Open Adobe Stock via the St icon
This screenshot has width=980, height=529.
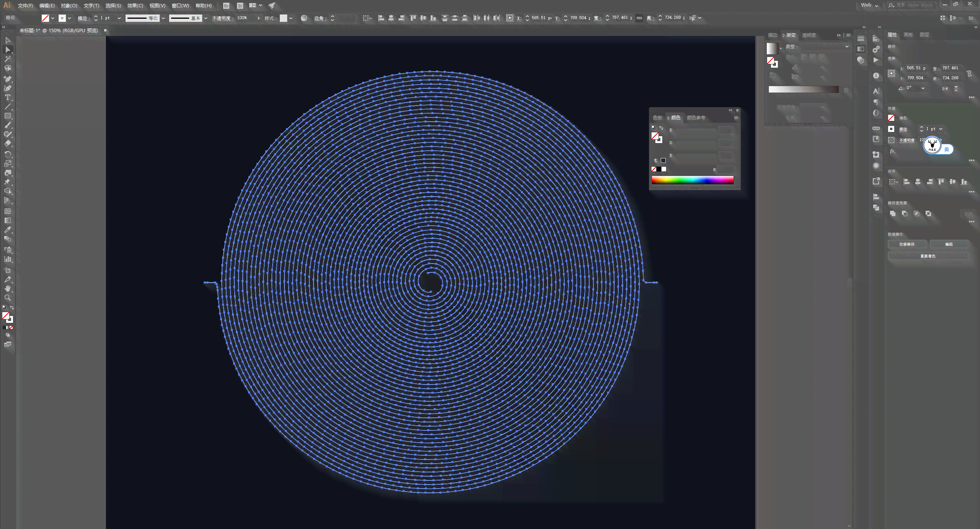coord(240,6)
